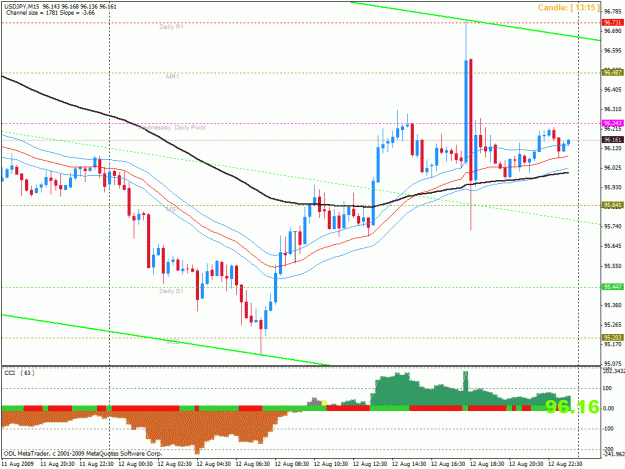Click the '11 Aug 22:30' time axis label
This screenshot has width=625, height=469.
tap(96, 464)
